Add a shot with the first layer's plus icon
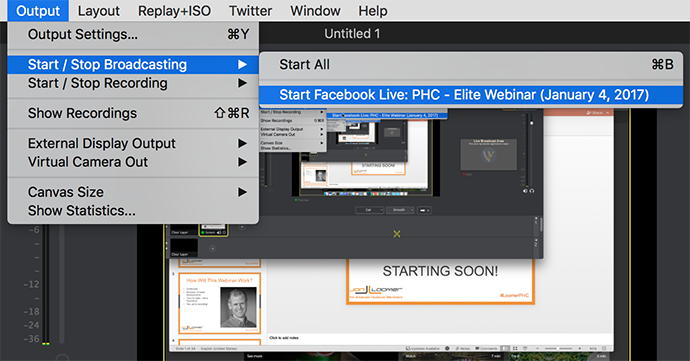The image size is (690, 361). (242, 227)
